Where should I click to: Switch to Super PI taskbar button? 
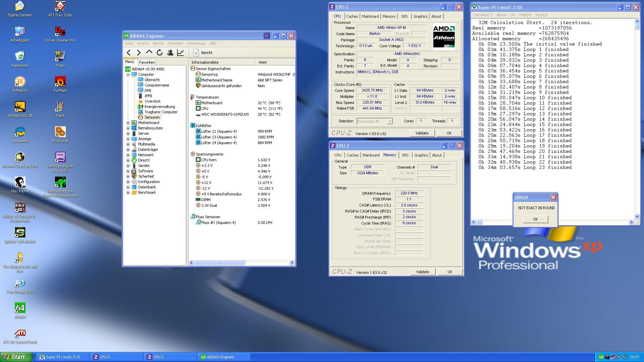tap(63, 357)
